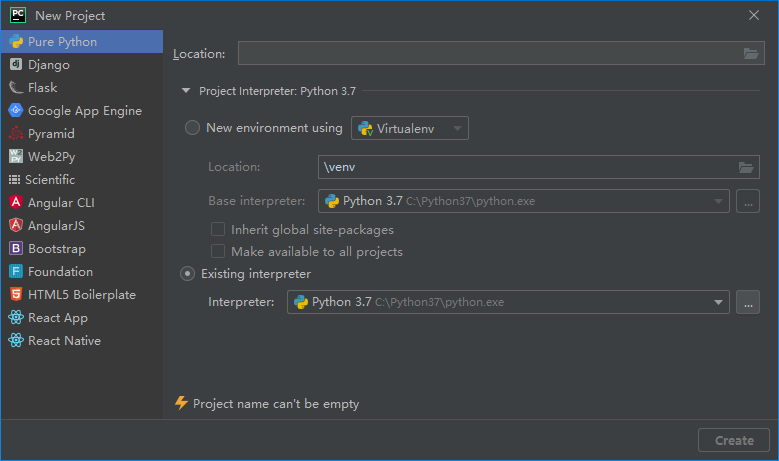
Task: Collapse the Project Interpreter section
Action: click(x=186, y=91)
